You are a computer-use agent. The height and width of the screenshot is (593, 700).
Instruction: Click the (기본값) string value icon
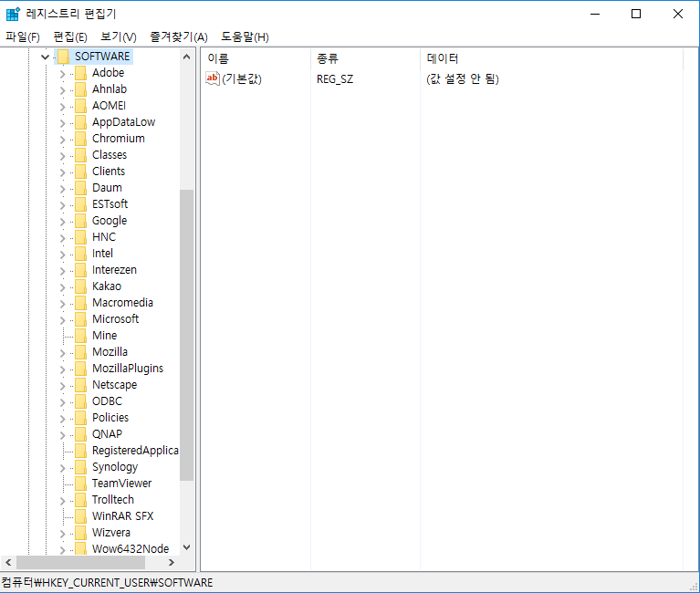(x=213, y=78)
